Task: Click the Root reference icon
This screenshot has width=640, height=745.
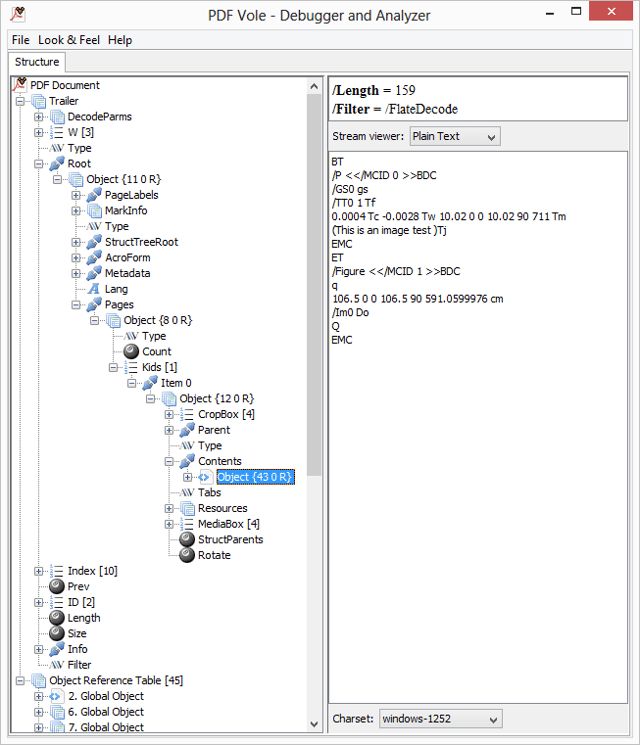Action: [x=57, y=163]
